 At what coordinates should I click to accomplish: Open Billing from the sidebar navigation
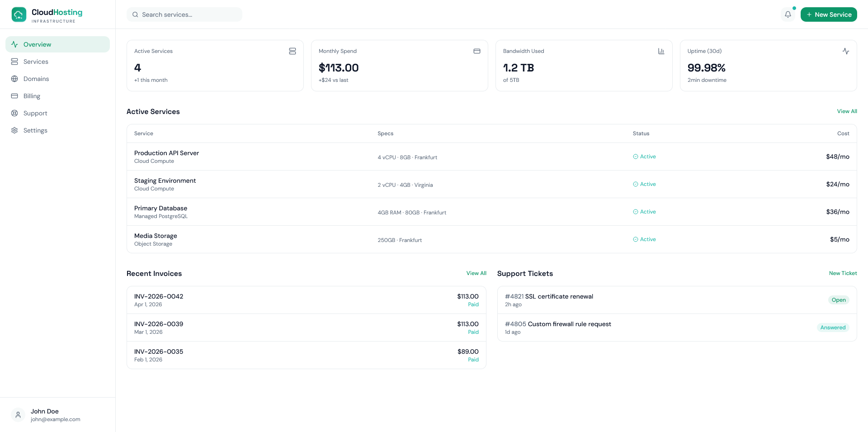(32, 96)
